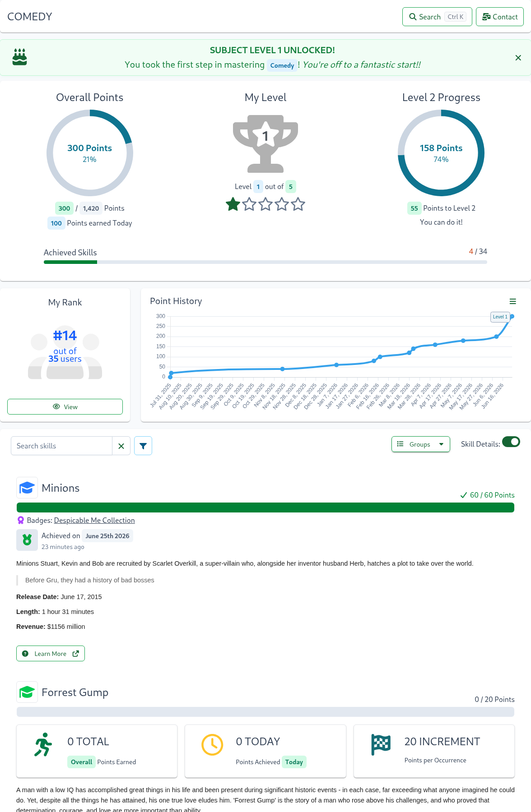Click the Achieved Skills progress bar
Image resolution: width=531 pixels, height=812 pixels.
(265, 262)
